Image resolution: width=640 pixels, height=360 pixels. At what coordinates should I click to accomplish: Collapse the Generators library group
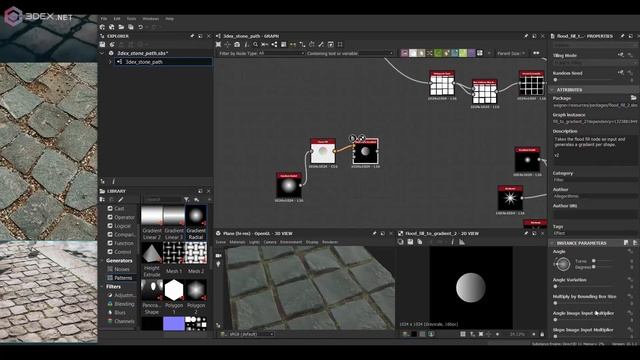click(102, 260)
